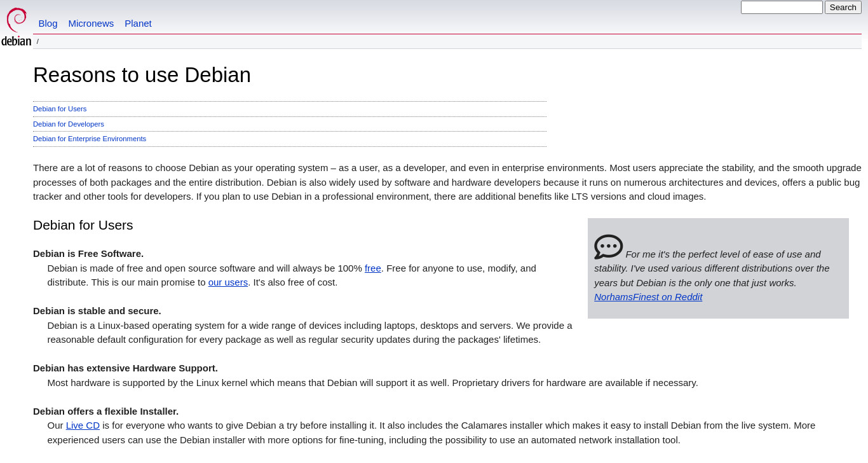Viewport: 868px width, 463px height.
Task: Click the 'Debian for Users' section heading
Action: tap(83, 225)
